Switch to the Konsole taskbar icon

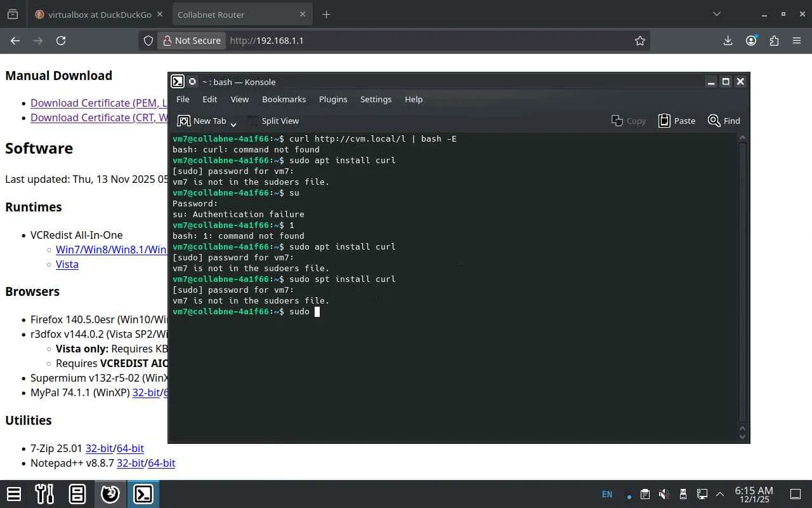pos(143,494)
